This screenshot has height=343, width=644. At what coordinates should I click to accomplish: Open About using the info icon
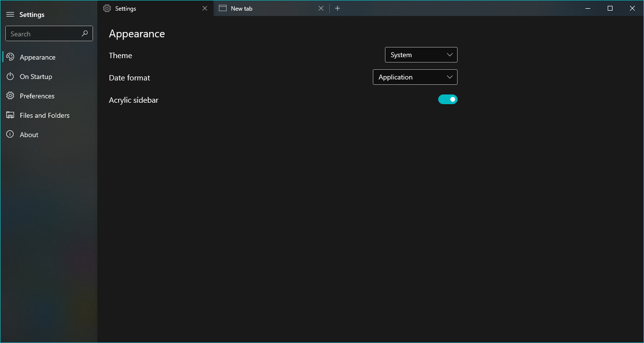click(10, 134)
